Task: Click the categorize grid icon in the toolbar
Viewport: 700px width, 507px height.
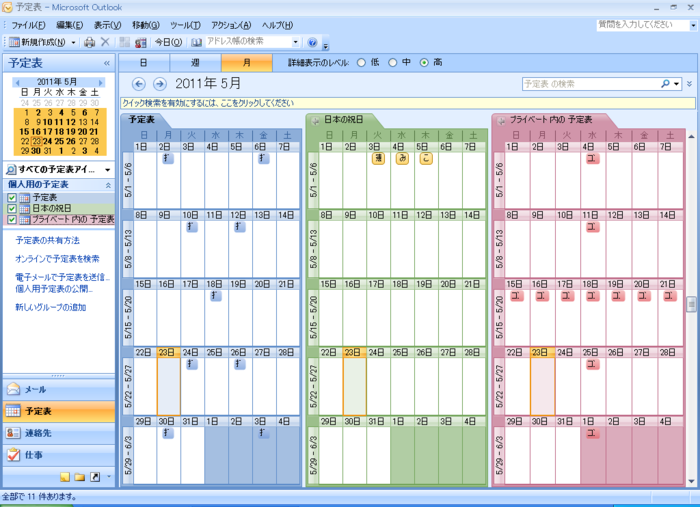Action: (125, 42)
